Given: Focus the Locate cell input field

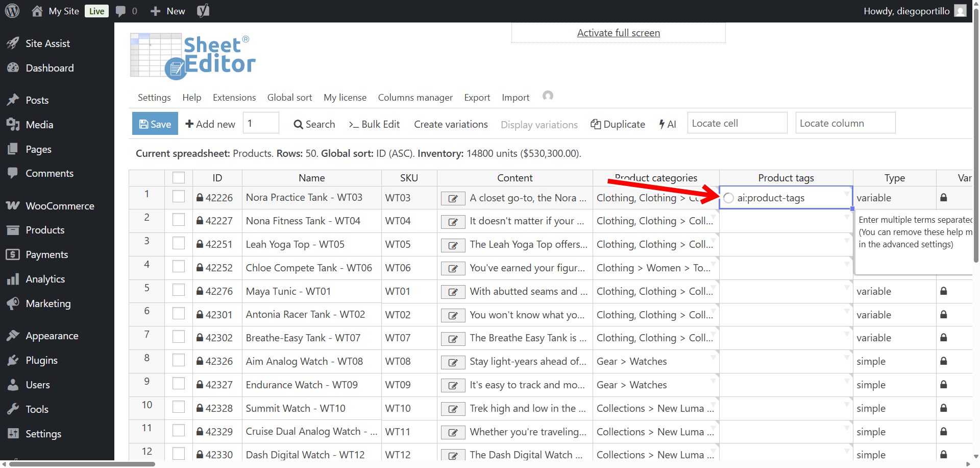Looking at the screenshot, I should 737,123.
